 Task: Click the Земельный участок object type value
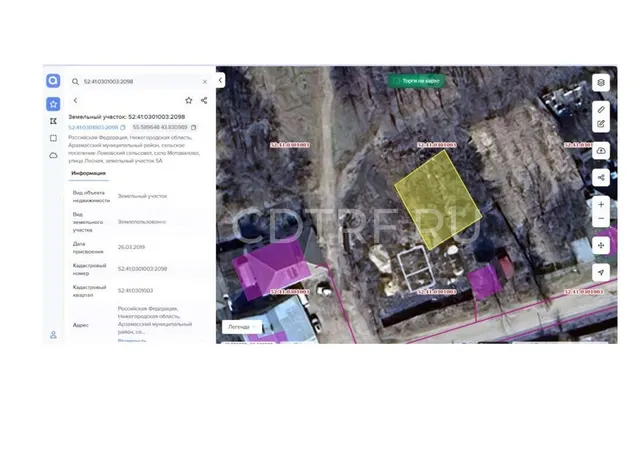(142, 196)
